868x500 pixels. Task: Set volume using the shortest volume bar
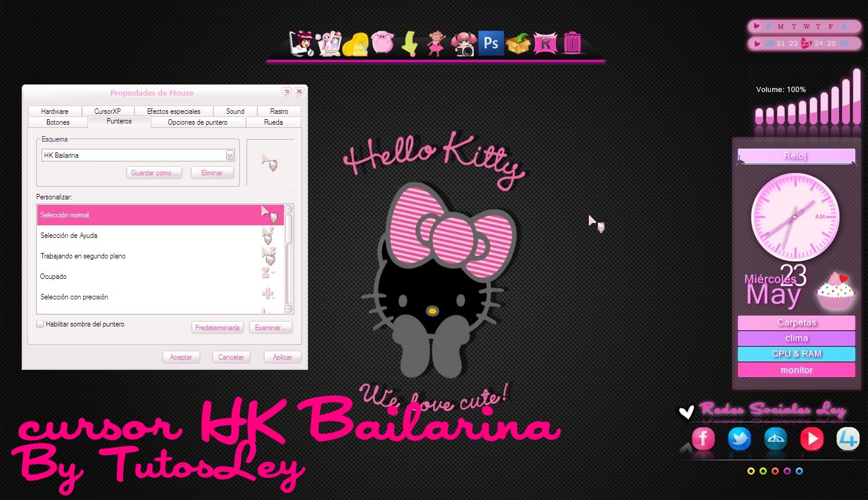(759, 116)
